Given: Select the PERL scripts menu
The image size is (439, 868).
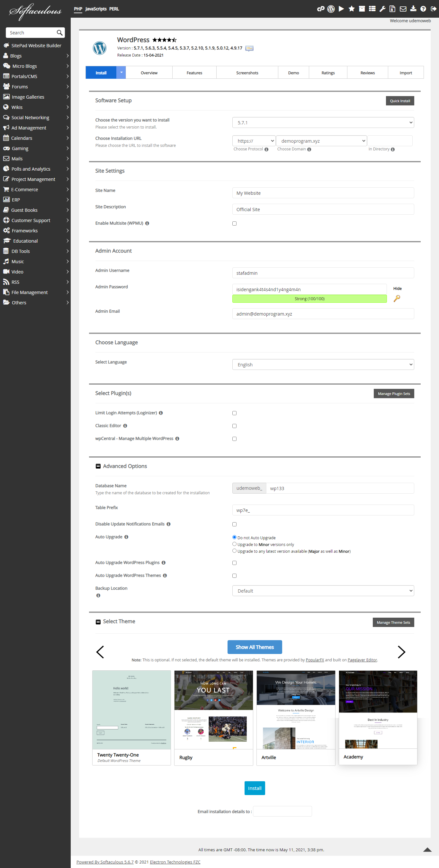Looking at the screenshot, I should (x=114, y=9).
